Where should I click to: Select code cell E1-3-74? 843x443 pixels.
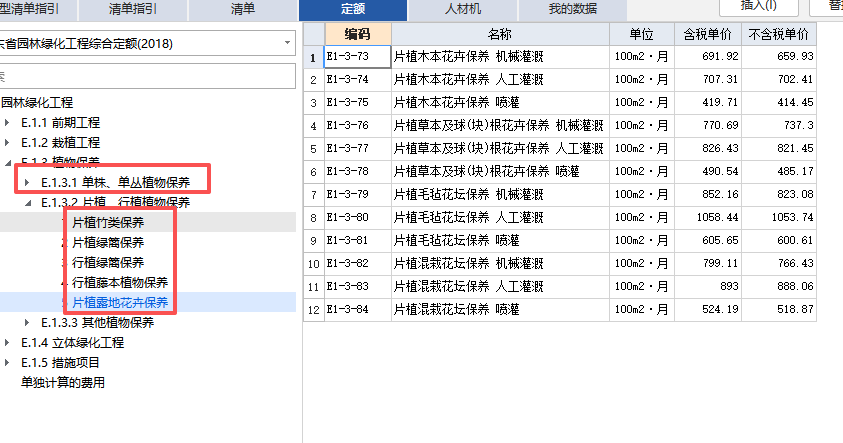click(x=358, y=80)
